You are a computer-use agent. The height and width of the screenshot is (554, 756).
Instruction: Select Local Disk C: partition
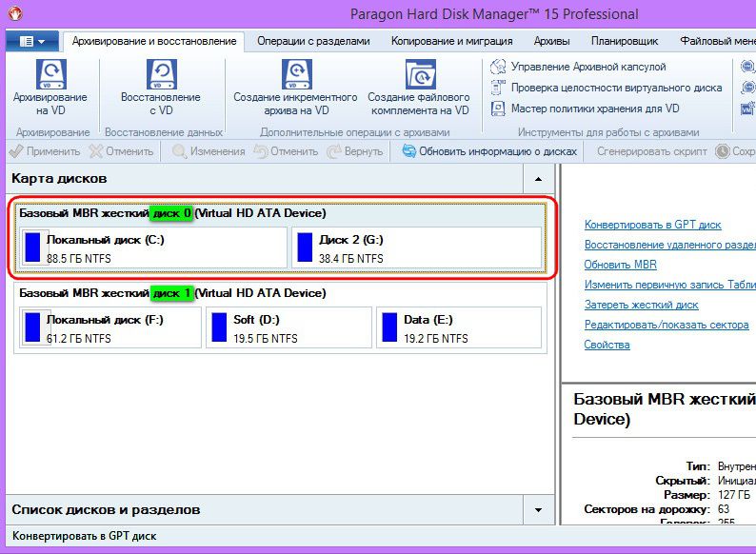click(152, 248)
